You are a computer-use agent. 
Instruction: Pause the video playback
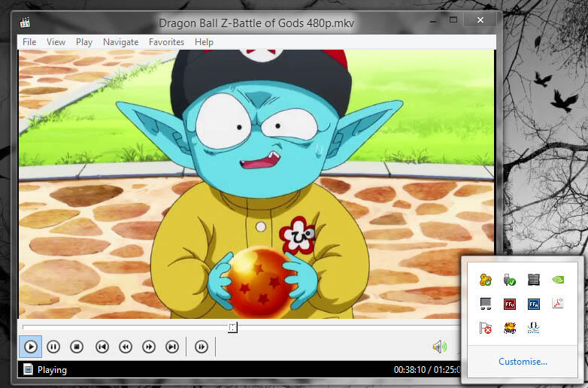pos(53,347)
